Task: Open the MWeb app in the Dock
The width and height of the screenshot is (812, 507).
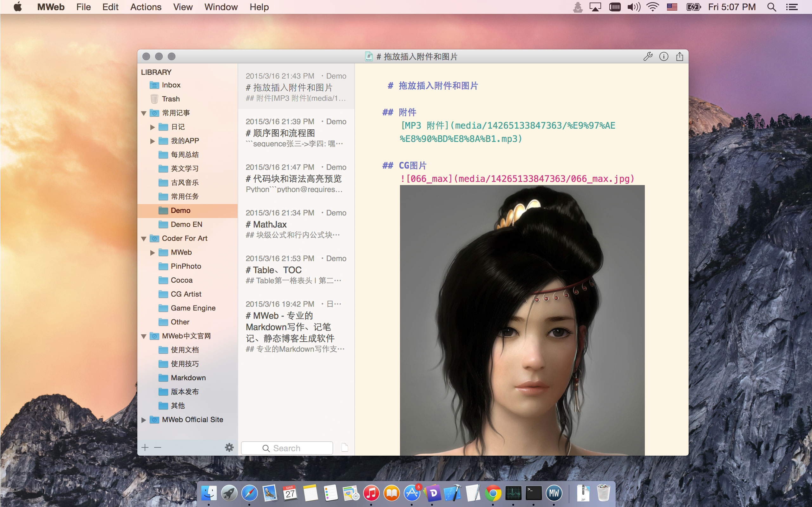Action: point(553,493)
